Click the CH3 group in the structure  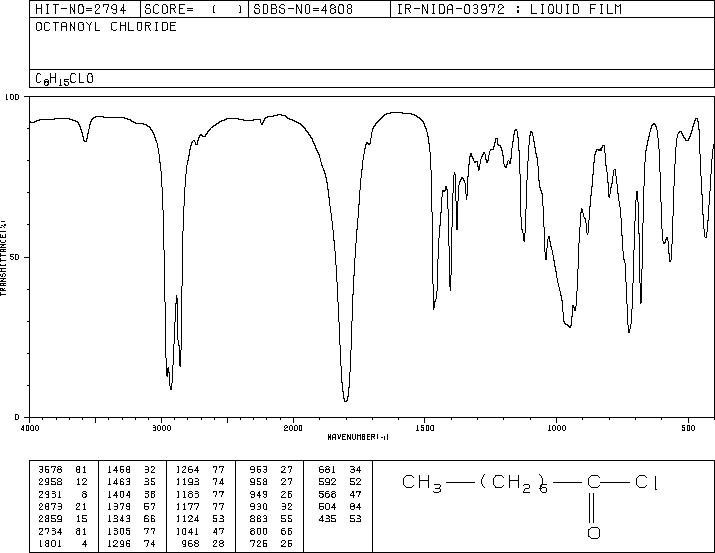[x=422, y=483]
